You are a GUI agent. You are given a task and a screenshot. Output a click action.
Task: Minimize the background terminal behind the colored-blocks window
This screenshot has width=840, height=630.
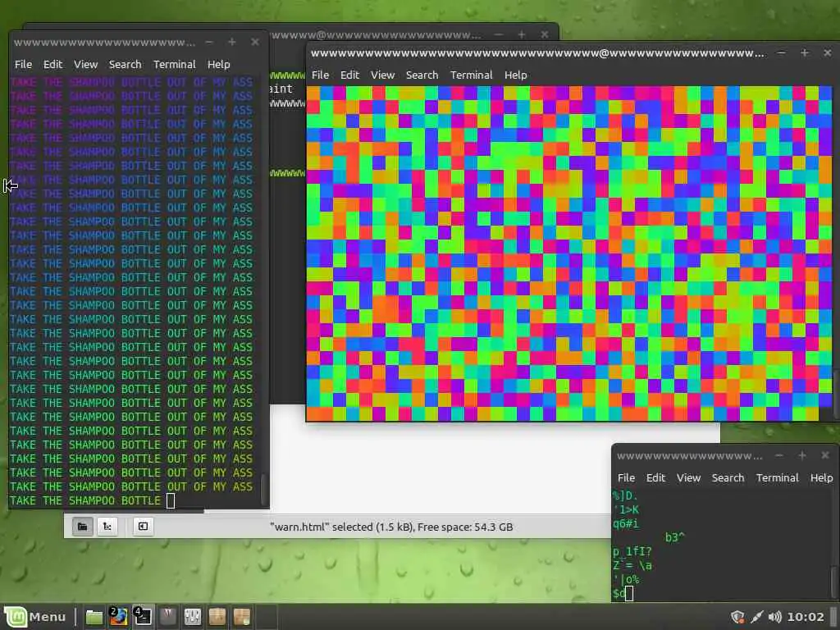(498, 34)
